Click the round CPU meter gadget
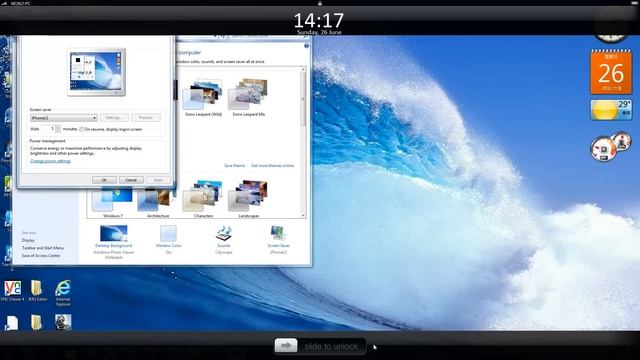The height and width of the screenshot is (360, 640). [x=603, y=149]
